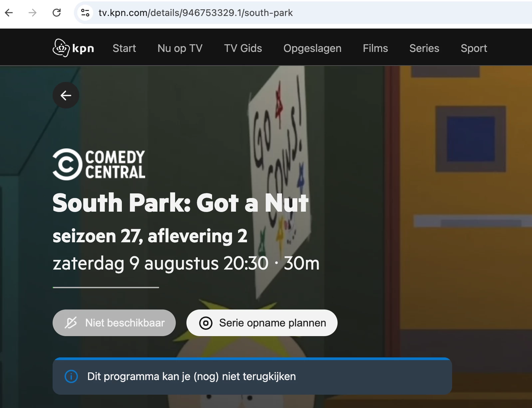Click the record icon on Serie opname plannen
This screenshot has height=408, width=532.
pyautogui.click(x=206, y=323)
